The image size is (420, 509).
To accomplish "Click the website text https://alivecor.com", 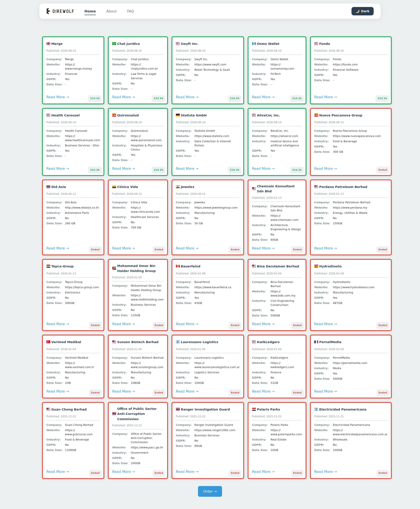I will point(284,136).
